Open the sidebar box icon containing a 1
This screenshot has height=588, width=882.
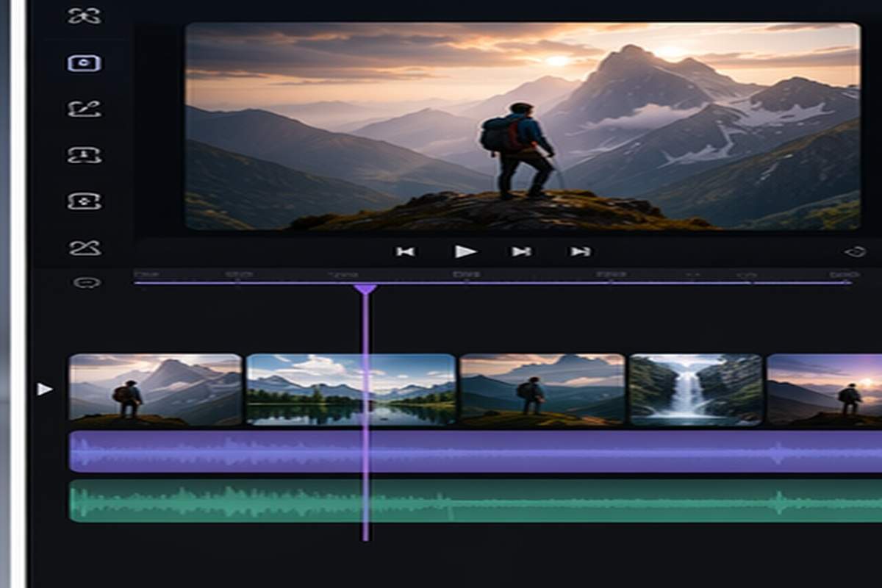[85, 155]
